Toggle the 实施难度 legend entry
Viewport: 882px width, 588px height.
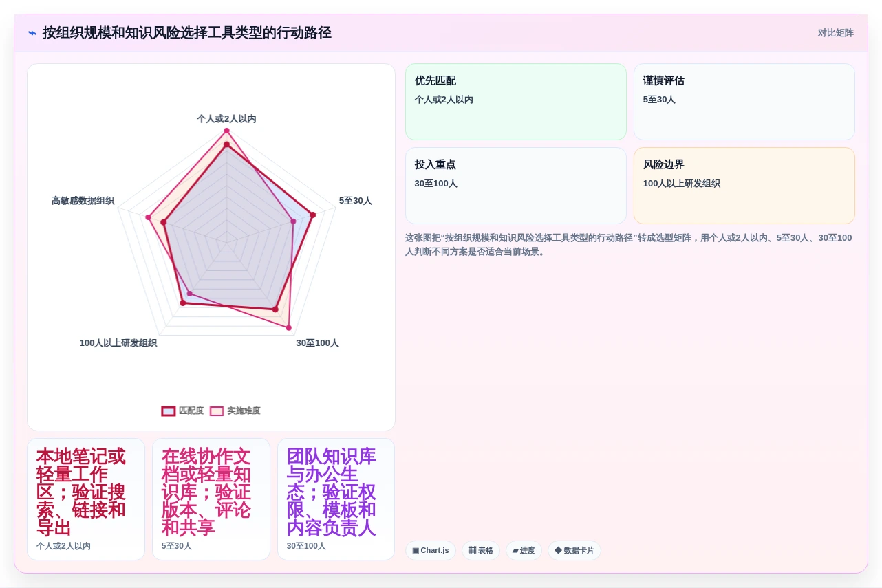click(235, 411)
